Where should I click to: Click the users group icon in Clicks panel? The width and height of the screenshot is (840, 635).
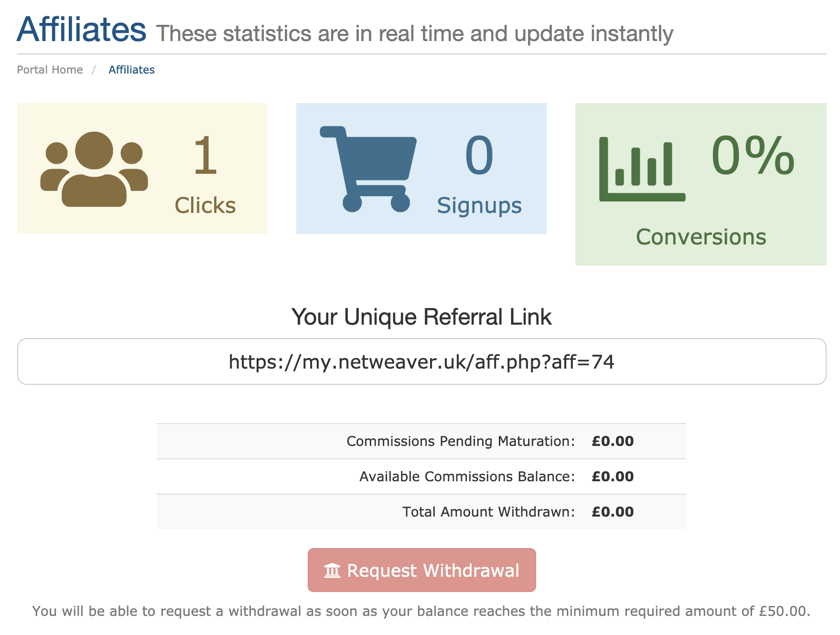tap(94, 169)
